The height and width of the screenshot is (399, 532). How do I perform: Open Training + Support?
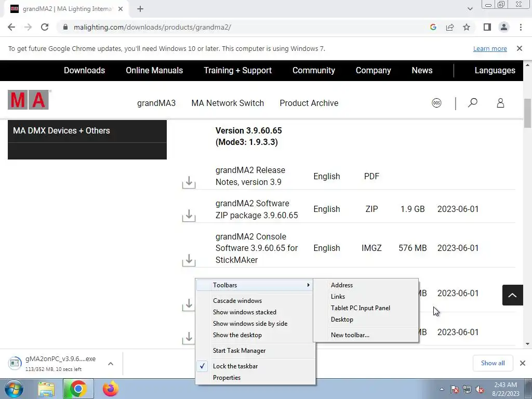(237, 70)
